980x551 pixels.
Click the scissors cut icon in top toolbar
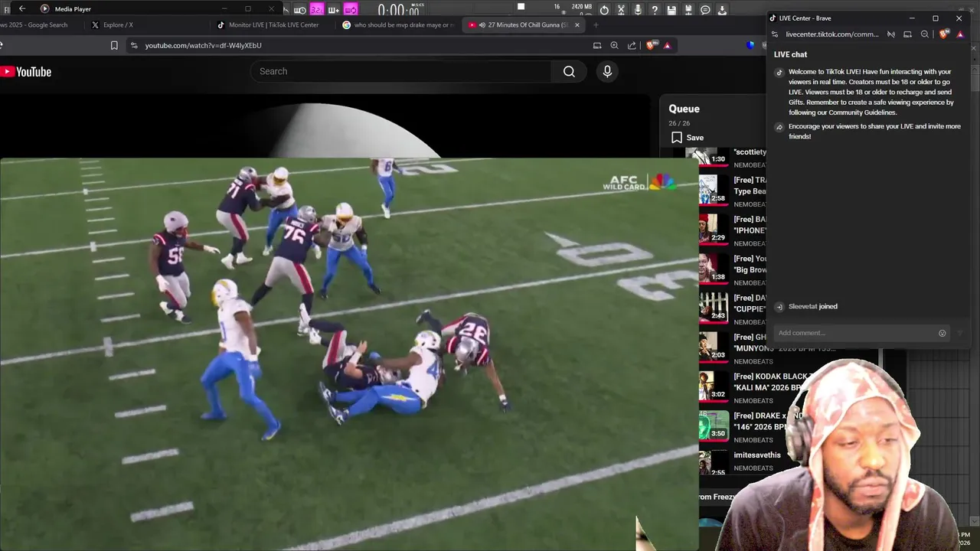[x=621, y=10]
